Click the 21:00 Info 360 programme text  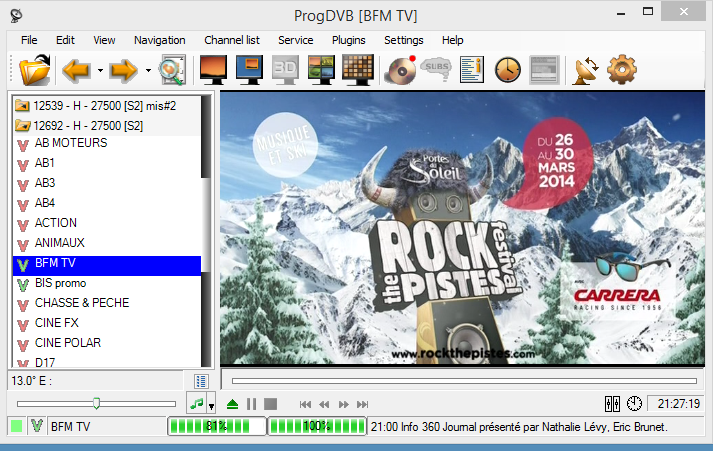(519, 427)
